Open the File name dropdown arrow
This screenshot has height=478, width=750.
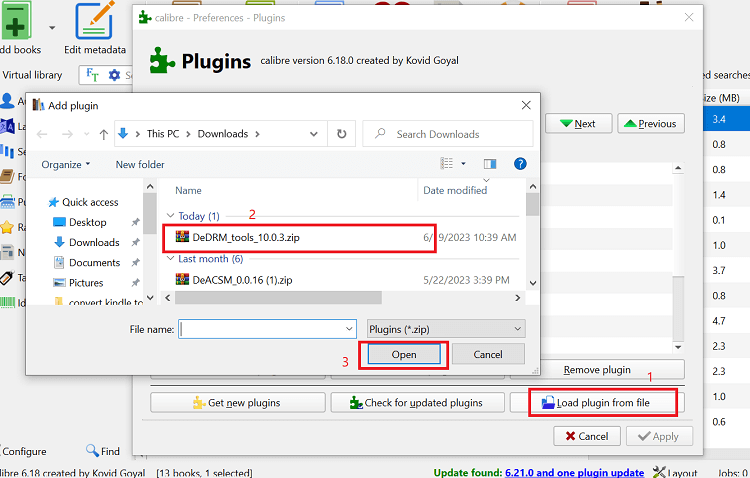pyautogui.click(x=349, y=329)
